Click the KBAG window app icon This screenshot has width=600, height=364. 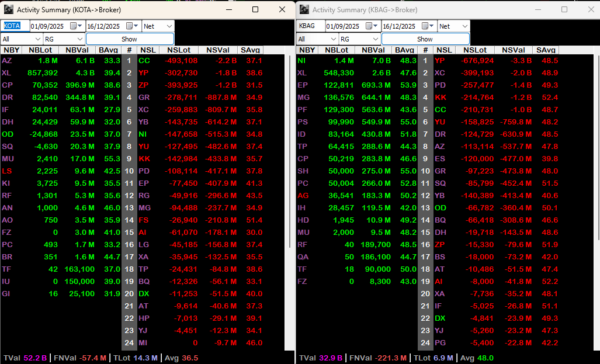(x=304, y=9)
